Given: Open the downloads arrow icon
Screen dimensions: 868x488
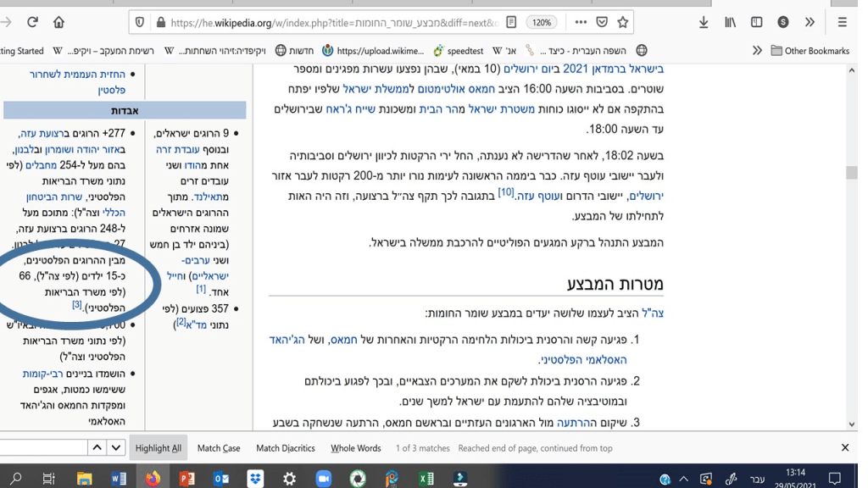Looking at the screenshot, I should [704, 23].
